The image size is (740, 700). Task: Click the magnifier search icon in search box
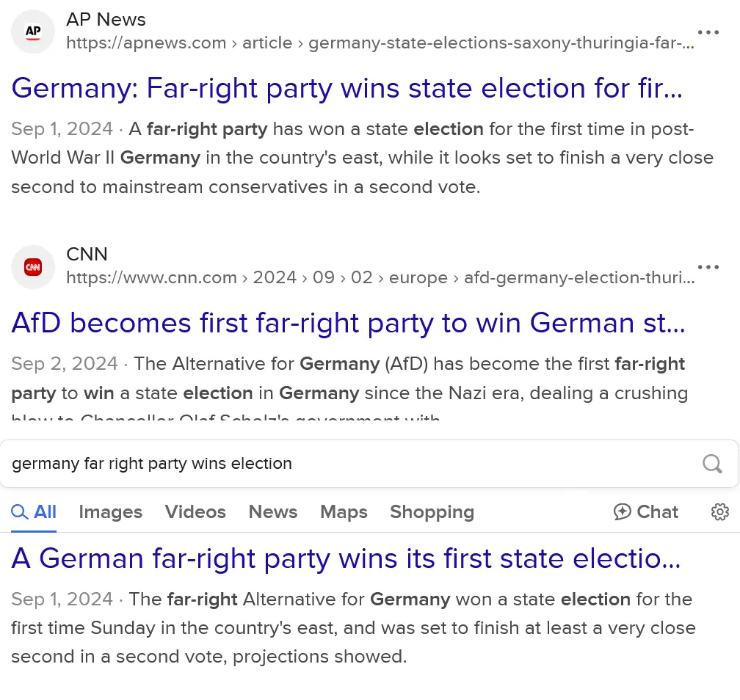[x=712, y=463]
